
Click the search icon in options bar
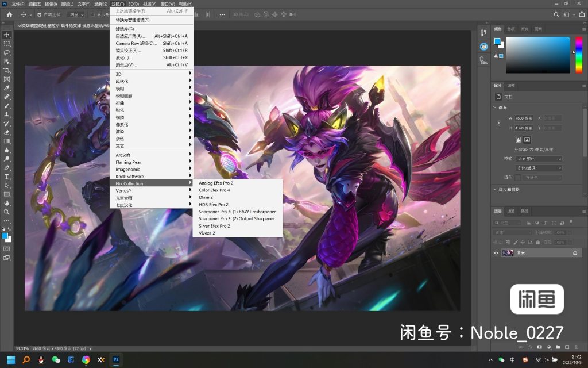(x=556, y=14)
